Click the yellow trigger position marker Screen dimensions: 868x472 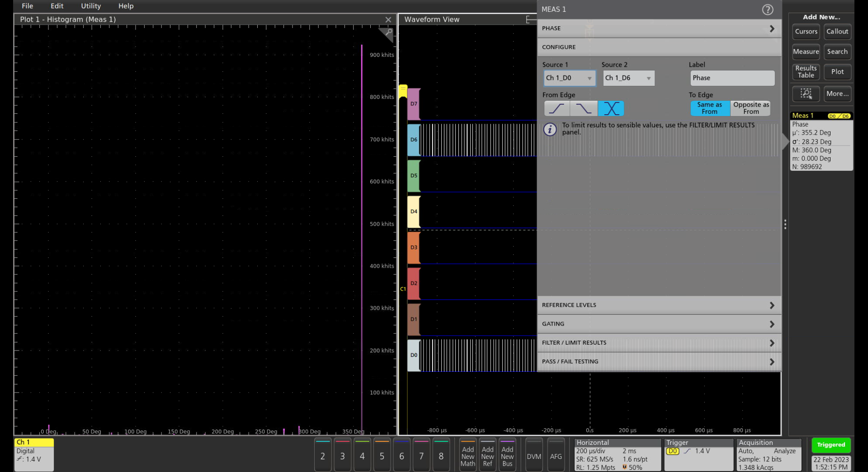[x=403, y=91]
